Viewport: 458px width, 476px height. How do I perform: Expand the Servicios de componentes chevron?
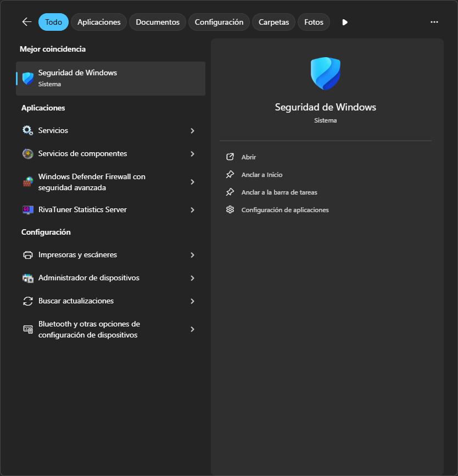tap(192, 153)
